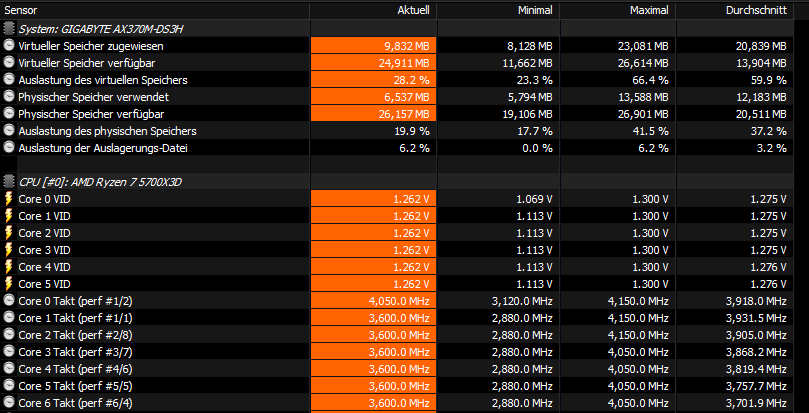Screen dimensions: 809x413
Task: Click the icon of Auslastung des virtuellen Speichers
Action: coord(9,80)
